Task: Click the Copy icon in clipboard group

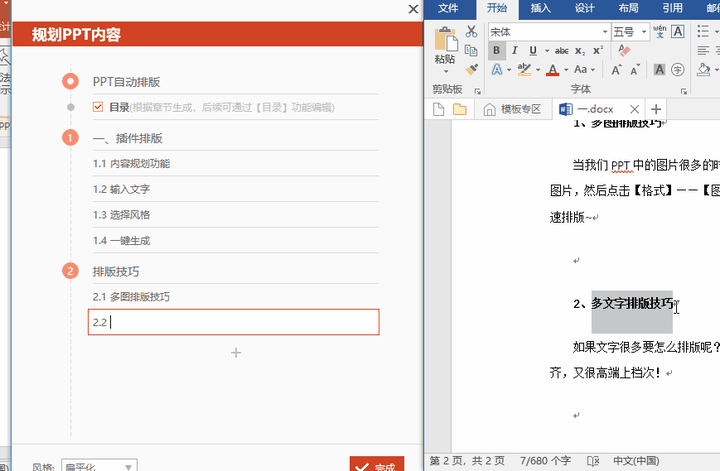Action: (471, 50)
